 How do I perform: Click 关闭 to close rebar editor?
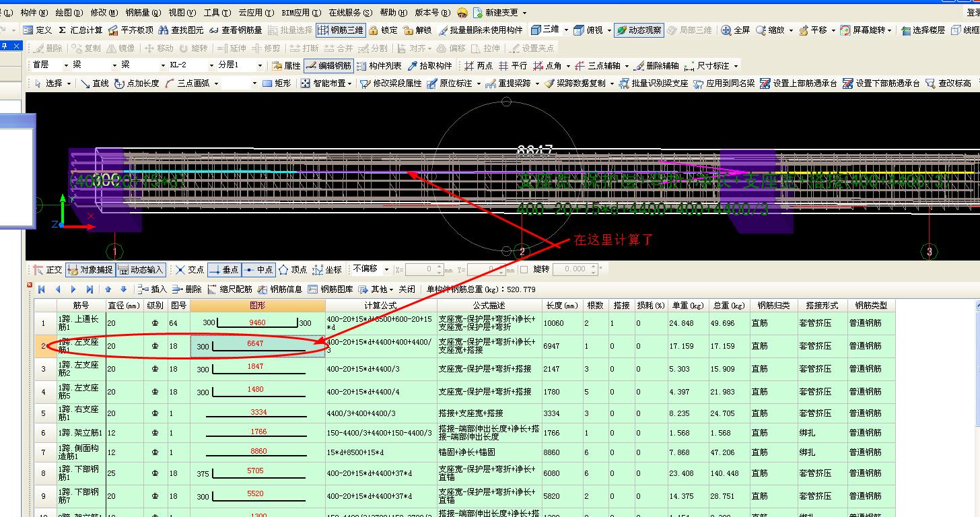tap(407, 289)
